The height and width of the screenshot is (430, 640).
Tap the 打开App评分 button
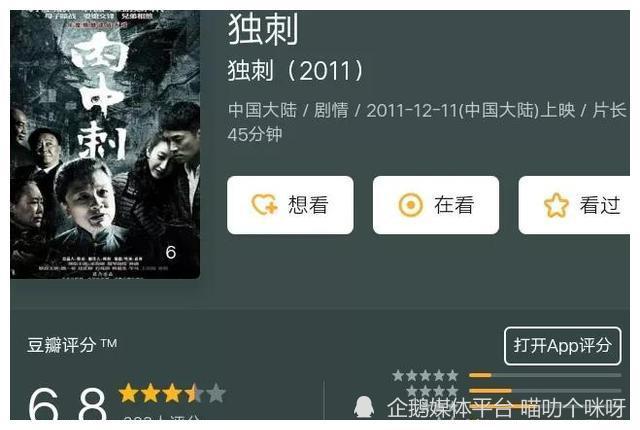point(562,346)
